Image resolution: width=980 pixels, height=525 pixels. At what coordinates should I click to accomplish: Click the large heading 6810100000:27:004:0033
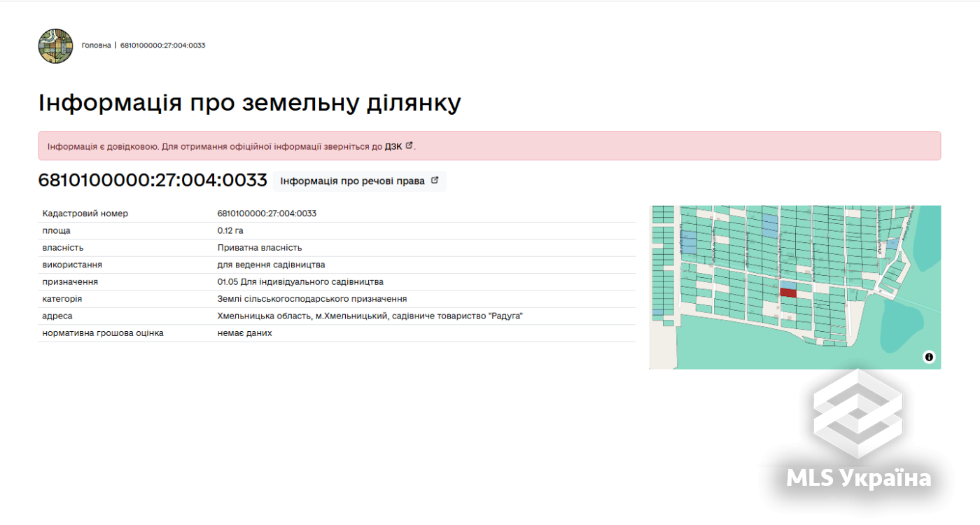click(x=153, y=180)
